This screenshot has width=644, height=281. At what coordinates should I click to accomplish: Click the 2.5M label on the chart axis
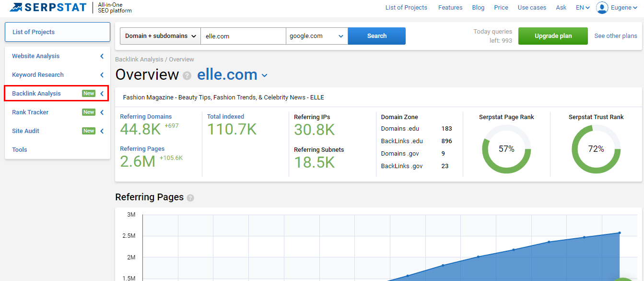(x=129, y=236)
